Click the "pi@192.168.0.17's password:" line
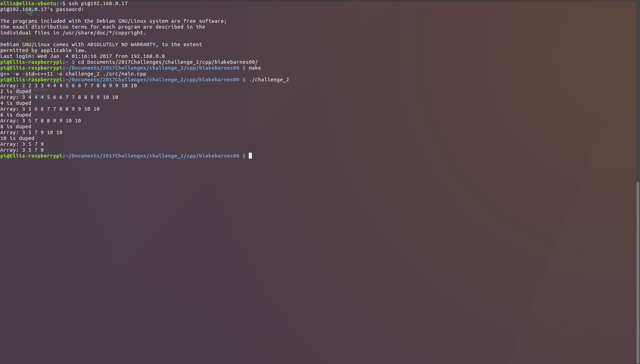 42,9
